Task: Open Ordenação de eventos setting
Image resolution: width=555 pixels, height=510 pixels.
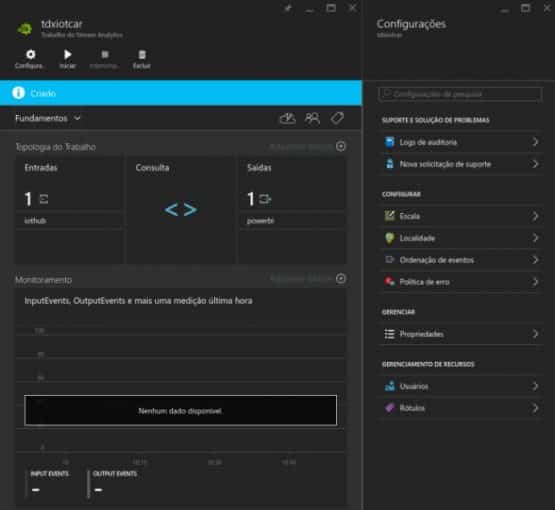Action: pos(461,260)
